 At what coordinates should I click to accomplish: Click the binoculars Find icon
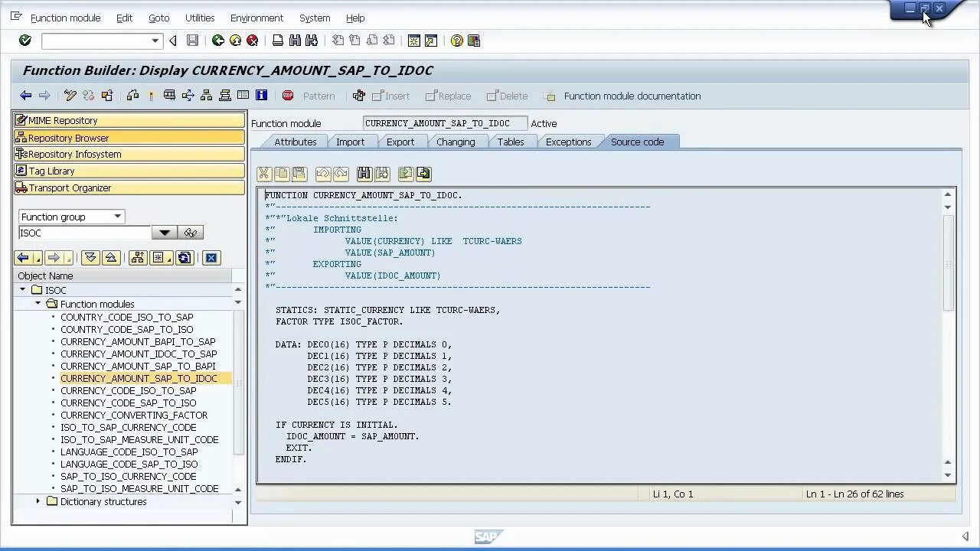point(295,41)
